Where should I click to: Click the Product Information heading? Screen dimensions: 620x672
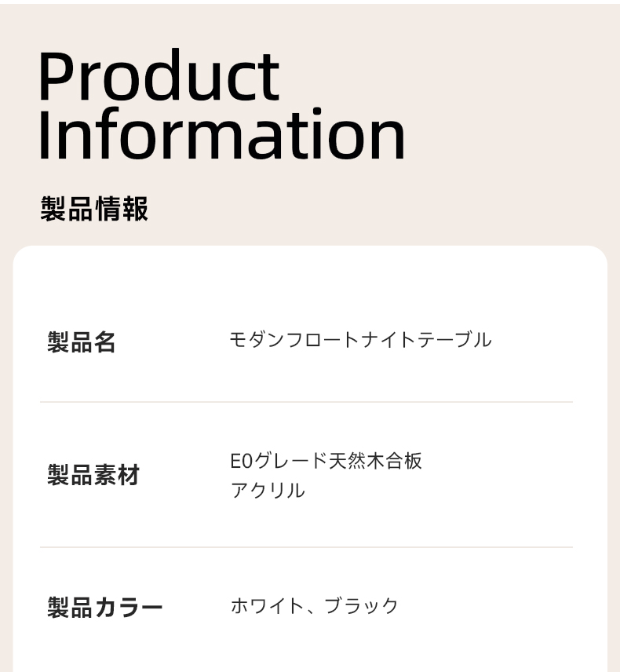(222, 105)
